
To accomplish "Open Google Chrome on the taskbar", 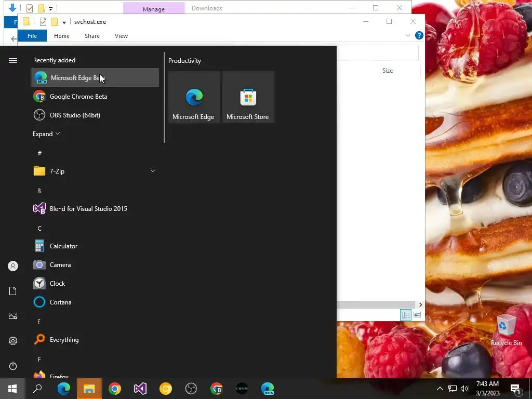I will coord(115,389).
